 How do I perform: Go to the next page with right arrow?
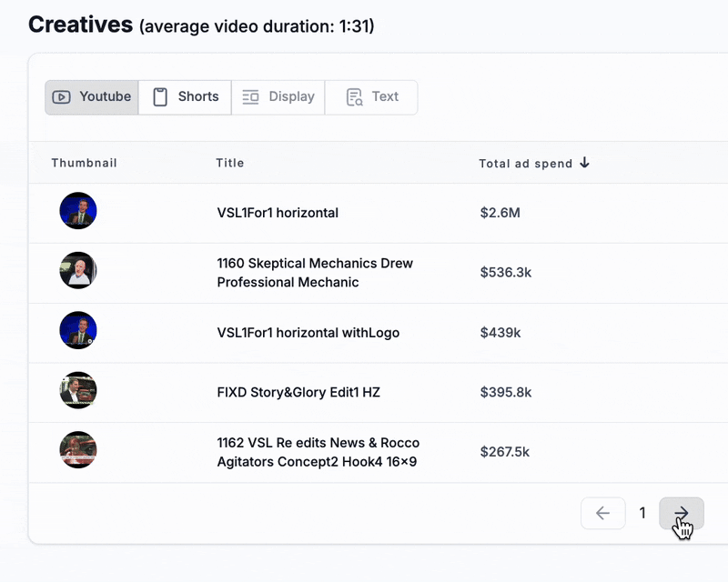pos(681,513)
